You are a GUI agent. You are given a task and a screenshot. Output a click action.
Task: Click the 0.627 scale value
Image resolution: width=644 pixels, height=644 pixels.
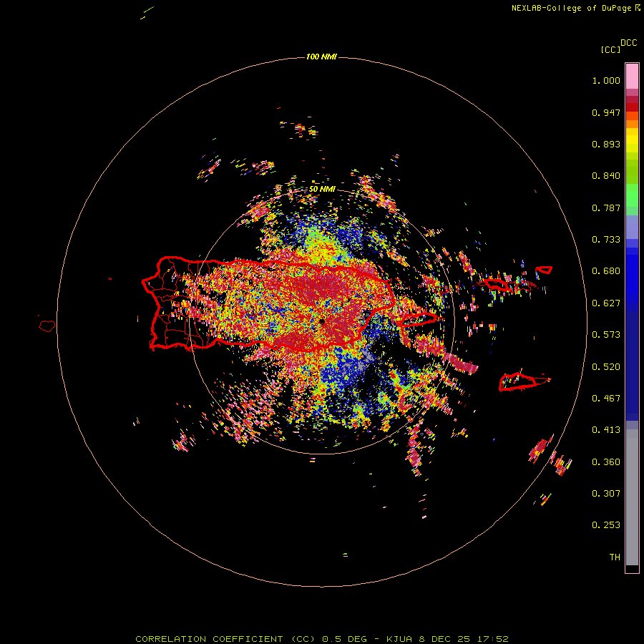pos(606,303)
